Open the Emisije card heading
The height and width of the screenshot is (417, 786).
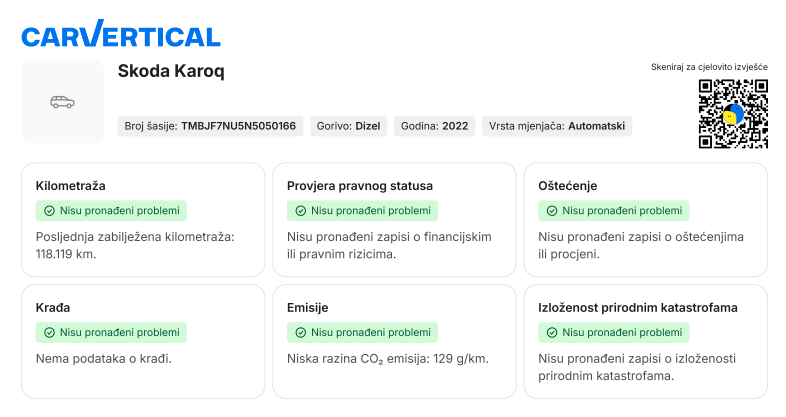click(x=307, y=308)
